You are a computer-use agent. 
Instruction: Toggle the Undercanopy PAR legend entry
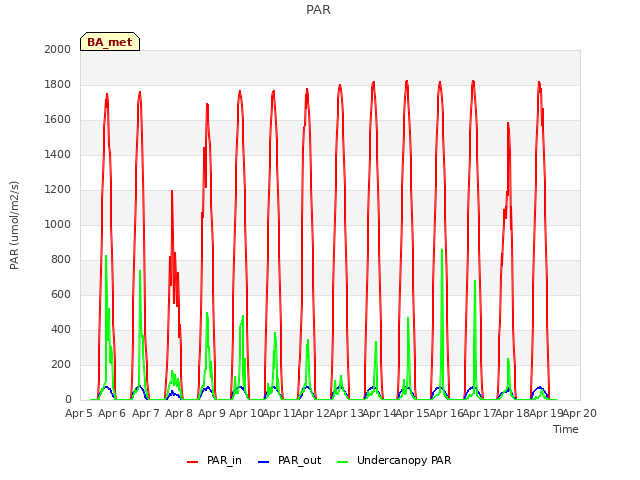[394, 460]
